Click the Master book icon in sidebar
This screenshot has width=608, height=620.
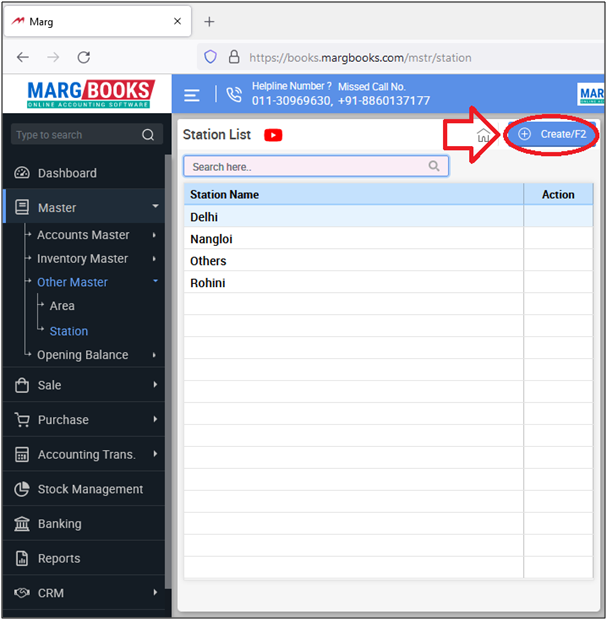(x=22, y=207)
